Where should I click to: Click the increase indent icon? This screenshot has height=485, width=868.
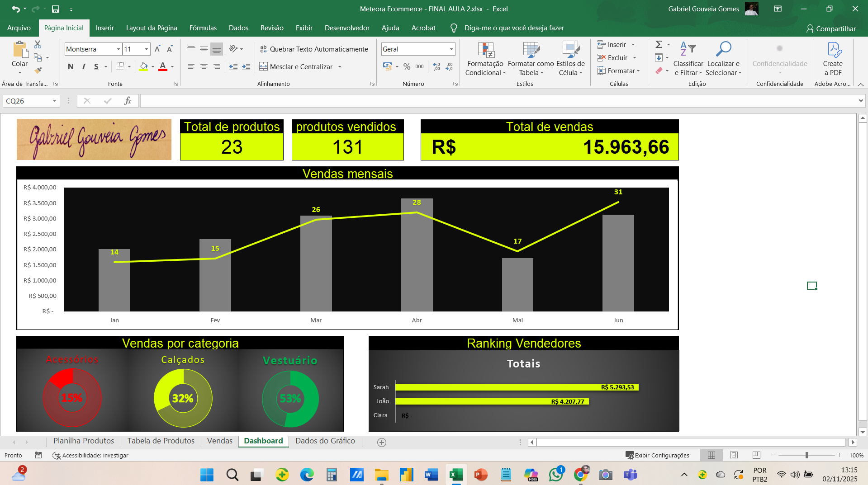(x=246, y=66)
